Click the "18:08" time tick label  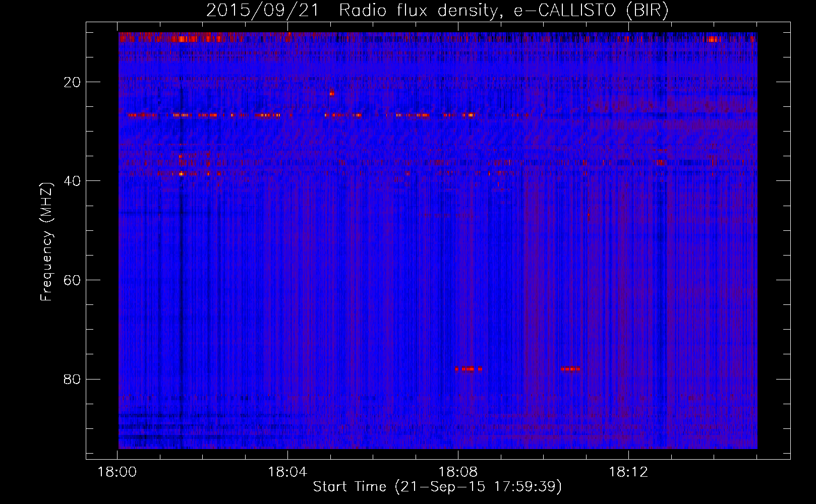coord(458,472)
